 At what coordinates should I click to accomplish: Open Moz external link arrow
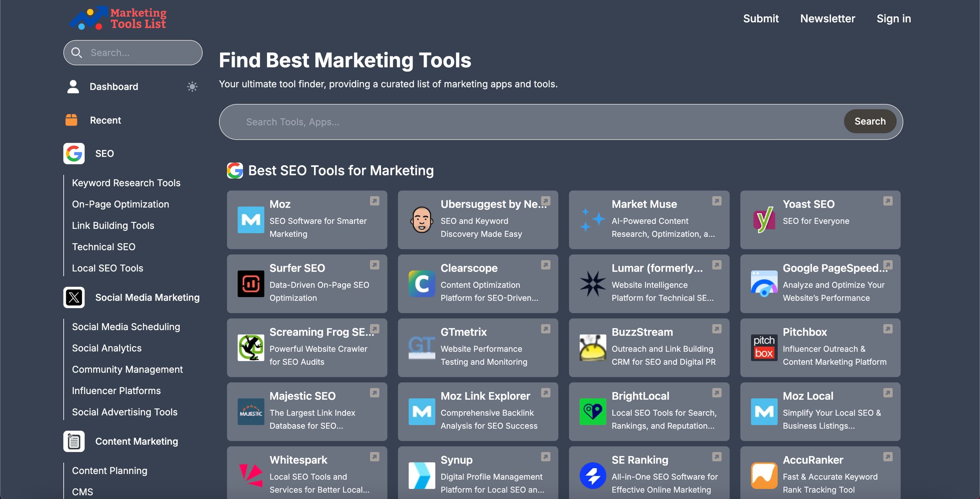(x=374, y=201)
